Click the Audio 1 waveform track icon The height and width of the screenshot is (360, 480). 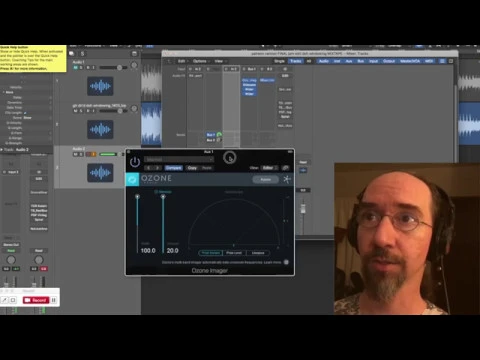click(x=100, y=86)
